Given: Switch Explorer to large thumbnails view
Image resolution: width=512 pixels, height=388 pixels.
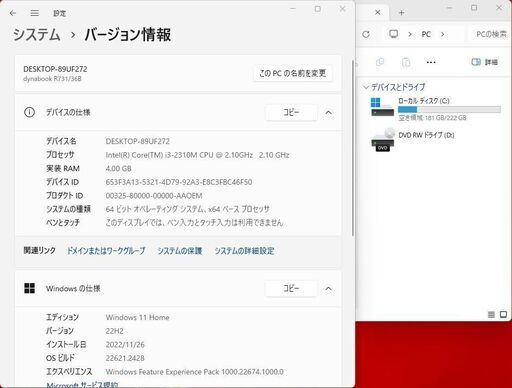Looking at the screenshot, I should [503, 314].
